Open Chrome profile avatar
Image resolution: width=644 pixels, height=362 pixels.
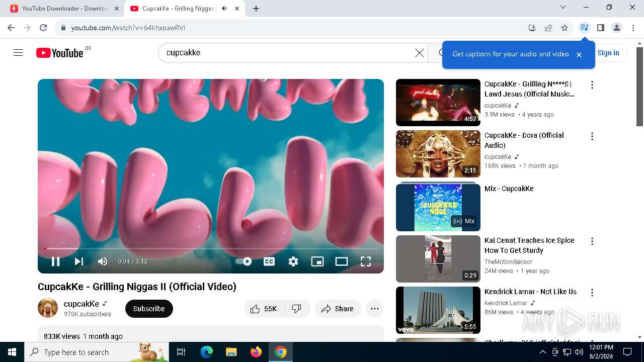617,28
